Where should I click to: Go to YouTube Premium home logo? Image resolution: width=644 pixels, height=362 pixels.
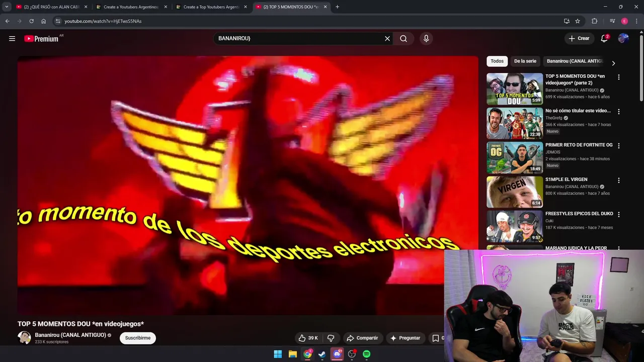click(42, 39)
